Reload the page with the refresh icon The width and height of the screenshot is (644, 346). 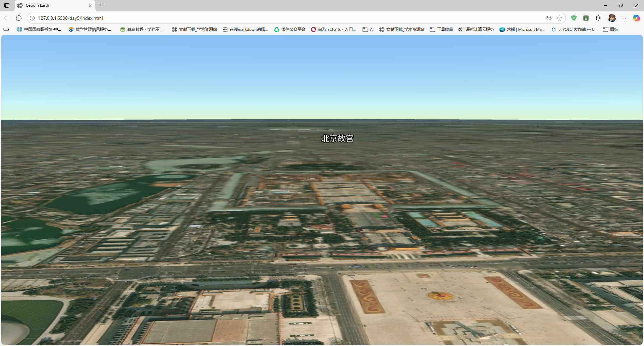19,18
